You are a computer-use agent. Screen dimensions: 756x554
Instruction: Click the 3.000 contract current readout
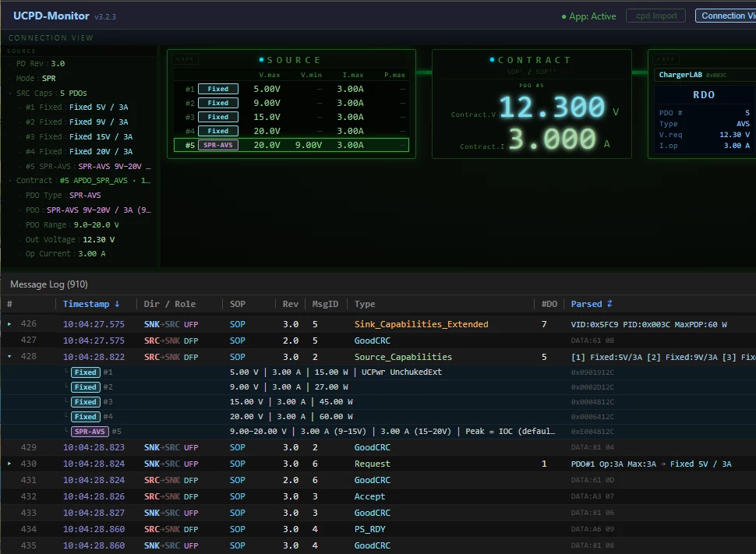point(553,139)
